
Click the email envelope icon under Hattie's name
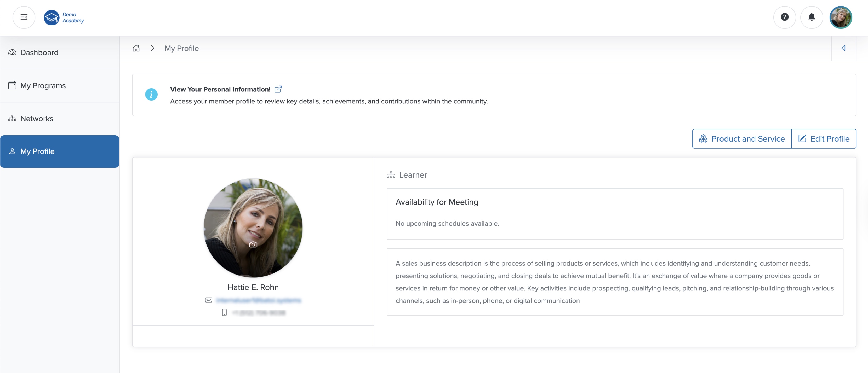click(208, 300)
